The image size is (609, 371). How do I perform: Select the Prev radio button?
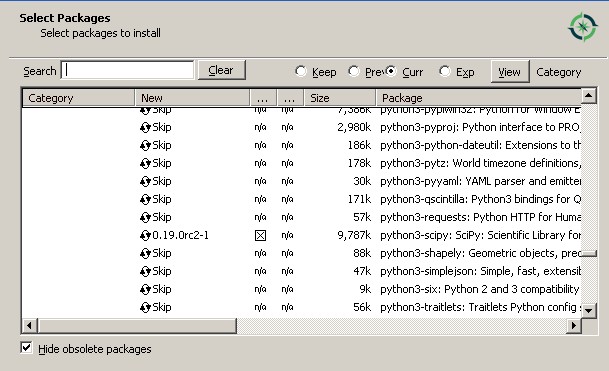[354, 71]
